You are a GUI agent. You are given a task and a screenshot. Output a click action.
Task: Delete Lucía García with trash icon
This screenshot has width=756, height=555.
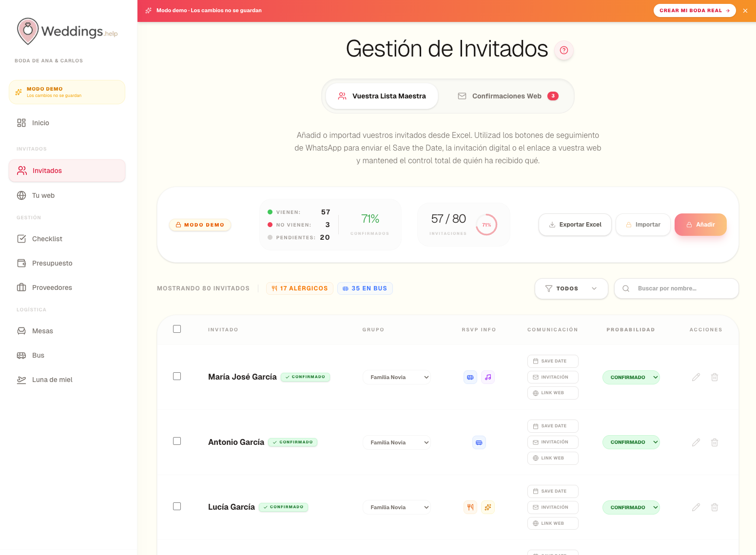click(715, 507)
